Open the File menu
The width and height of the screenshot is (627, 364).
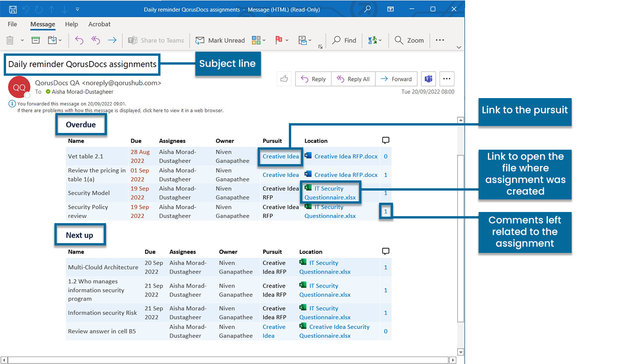pos(13,24)
